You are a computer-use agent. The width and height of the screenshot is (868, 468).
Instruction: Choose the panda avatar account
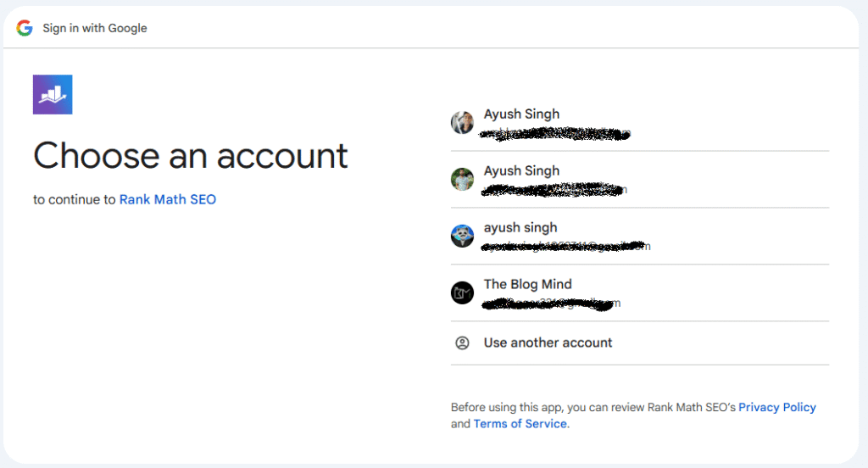pyautogui.click(x=462, y=236)
